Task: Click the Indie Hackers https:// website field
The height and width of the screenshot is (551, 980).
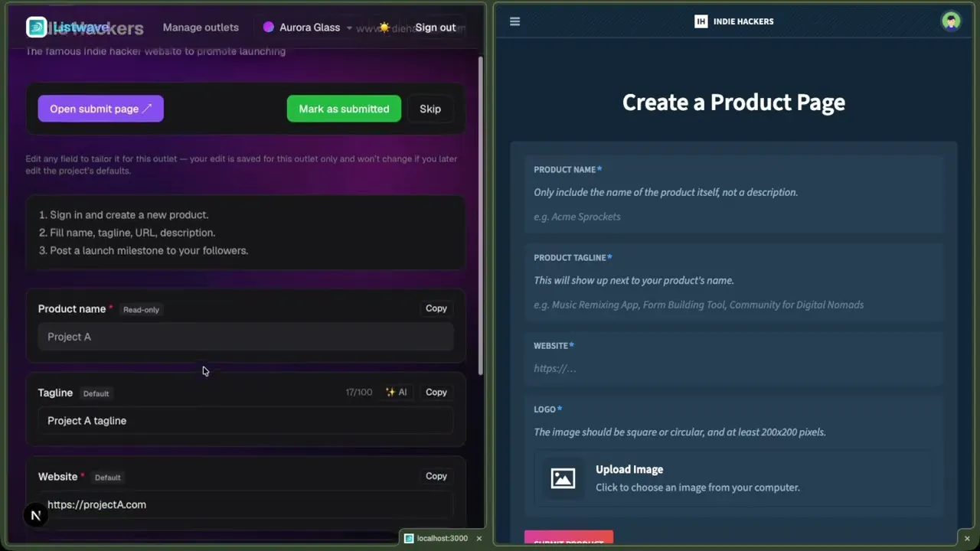Action: coord(734,368)
